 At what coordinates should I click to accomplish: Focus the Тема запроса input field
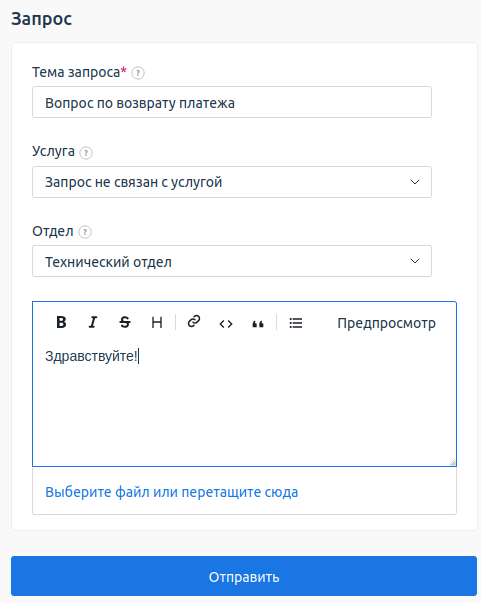pos(232,102)
